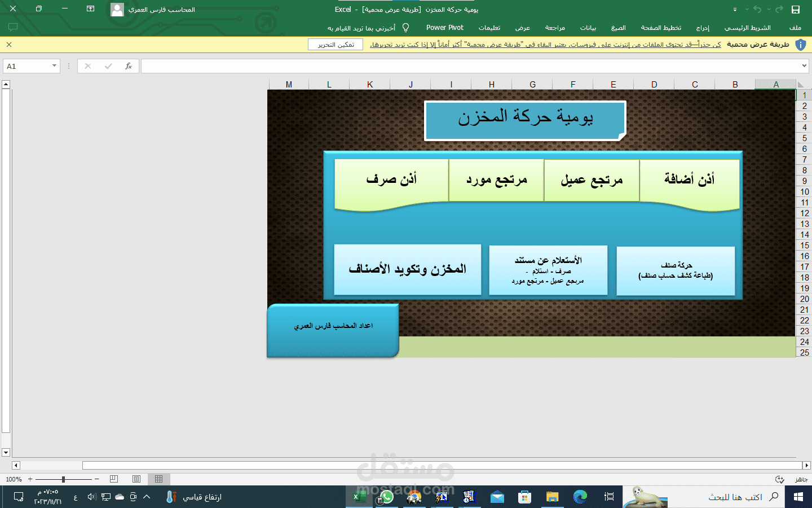This screenshot has height=508, width=812.
Task: Click the vertical scrollbar down arrow
Action: (6, 452)
